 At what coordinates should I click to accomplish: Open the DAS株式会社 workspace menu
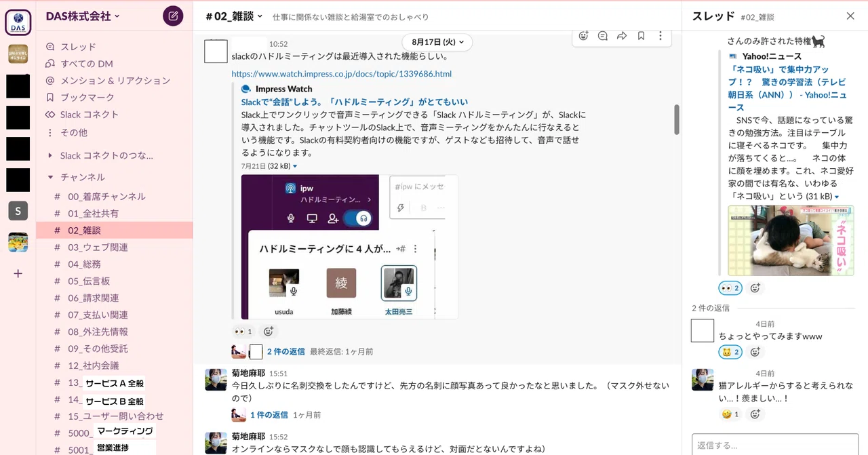click(83, 16)
